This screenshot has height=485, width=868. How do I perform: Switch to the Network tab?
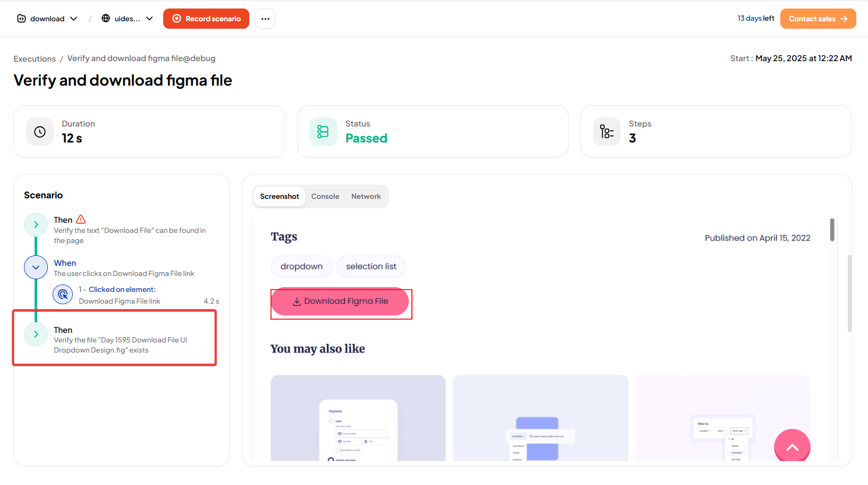click(x=366, y=197)
